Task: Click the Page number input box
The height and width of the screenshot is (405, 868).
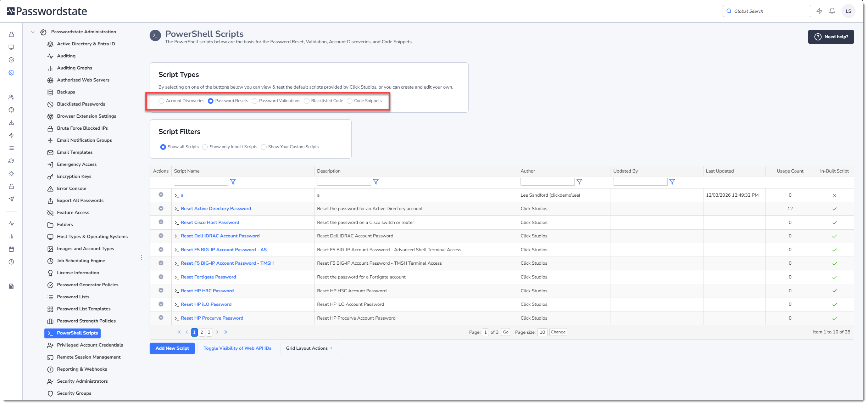Action: click(485, 332)
